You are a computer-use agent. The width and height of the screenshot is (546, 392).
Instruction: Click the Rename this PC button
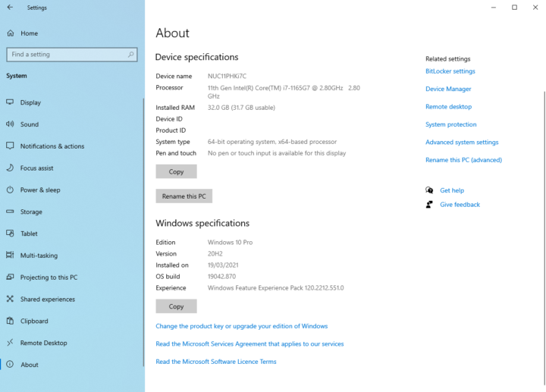(x=184, y=196)
